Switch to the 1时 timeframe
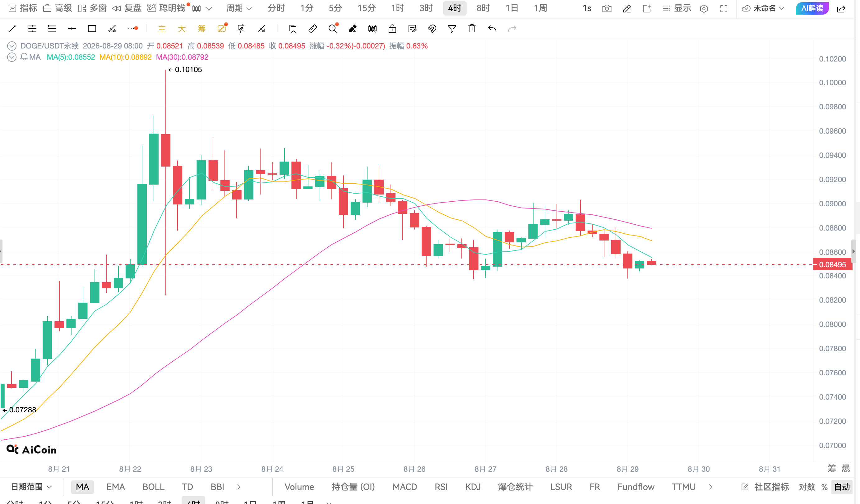 (398, 8)
